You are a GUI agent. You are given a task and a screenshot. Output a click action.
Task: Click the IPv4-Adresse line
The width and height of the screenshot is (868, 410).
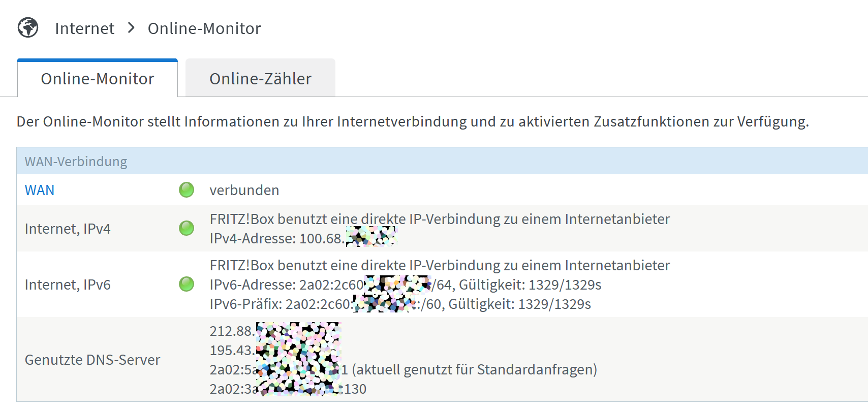303,238
